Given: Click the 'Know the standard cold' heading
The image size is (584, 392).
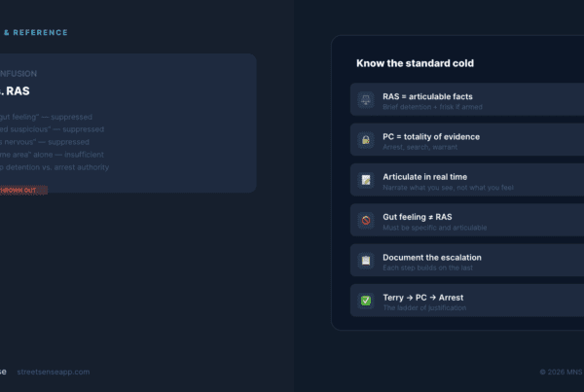Looking at the screenshot, I should [x=416, y=64].
